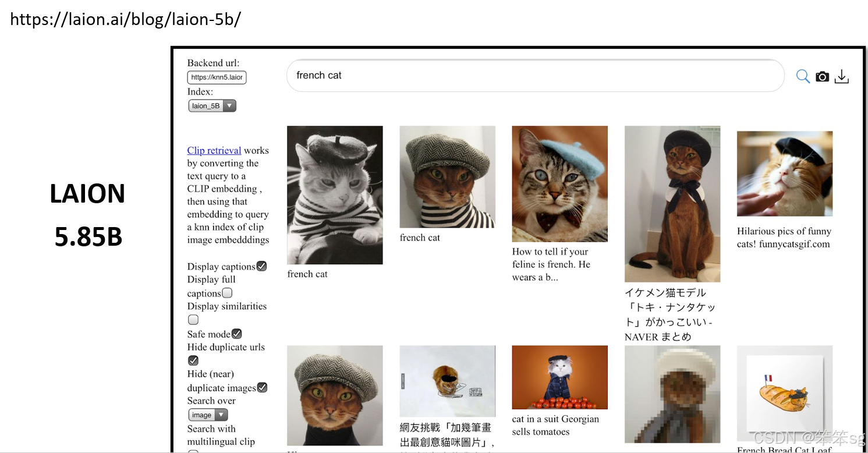Click the camera image search icon

(822, 76)
